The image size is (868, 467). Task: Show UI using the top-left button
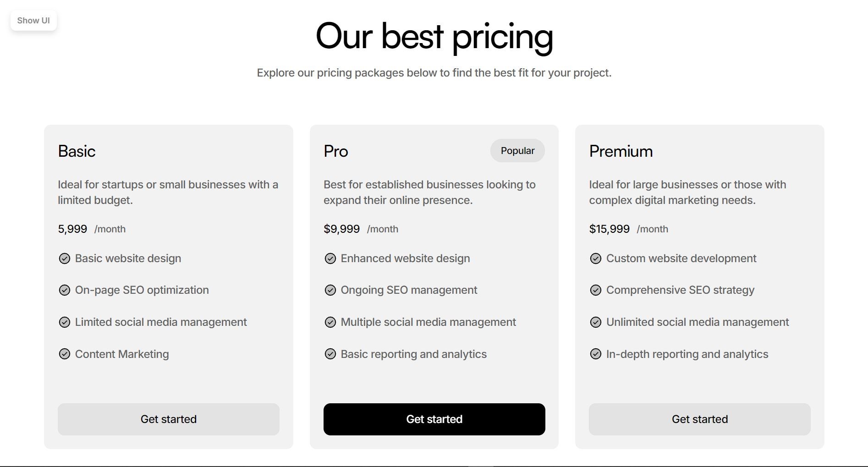click(x=33, y=20)
